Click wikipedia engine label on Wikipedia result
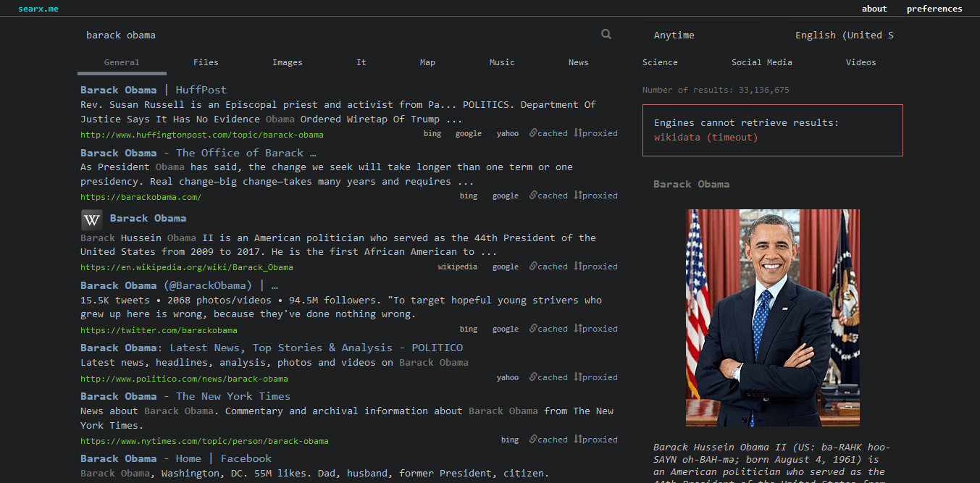 (x=458, y=266)
